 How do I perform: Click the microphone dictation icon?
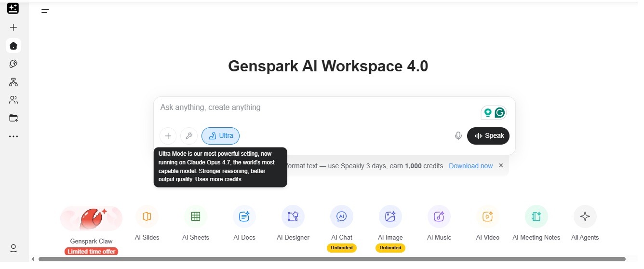coord(458,136)
